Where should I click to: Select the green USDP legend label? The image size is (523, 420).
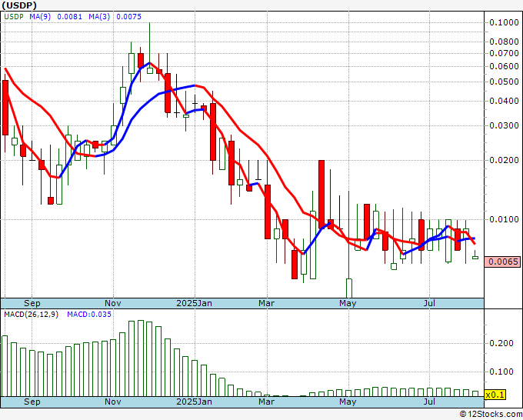coord(14,17)
